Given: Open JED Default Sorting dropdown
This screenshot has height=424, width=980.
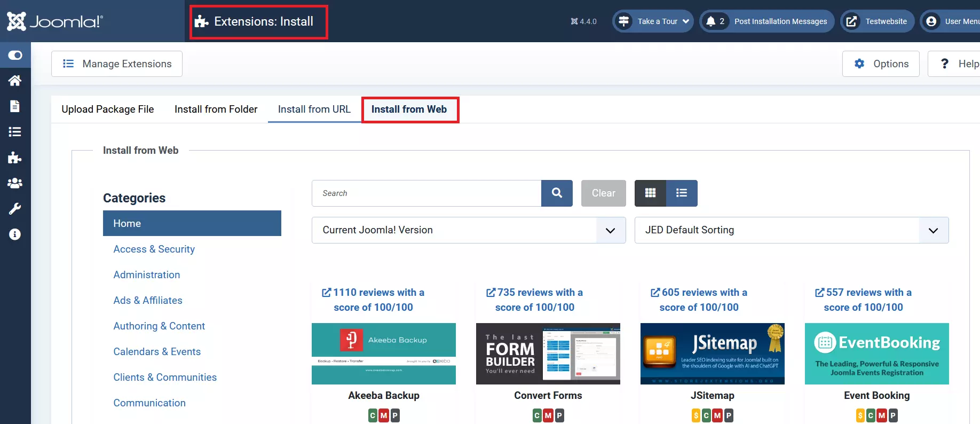Looking at the screenshot, I should click(792, 230).
